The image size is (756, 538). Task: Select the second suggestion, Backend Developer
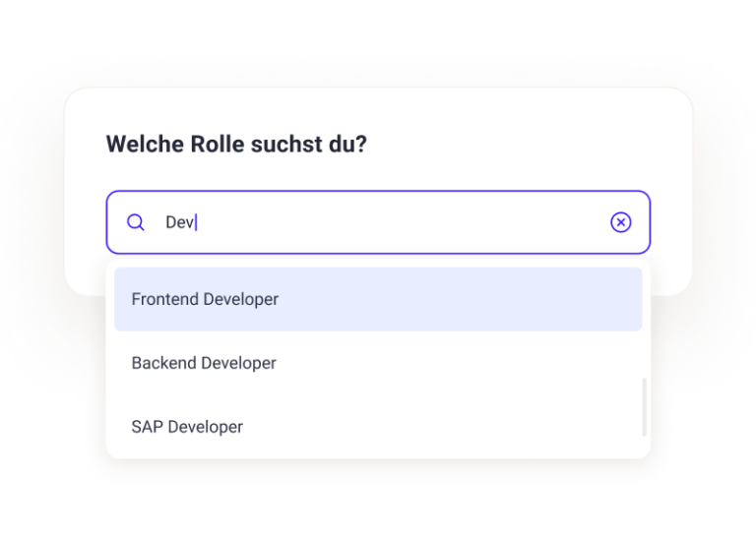(x=378, y=363)
